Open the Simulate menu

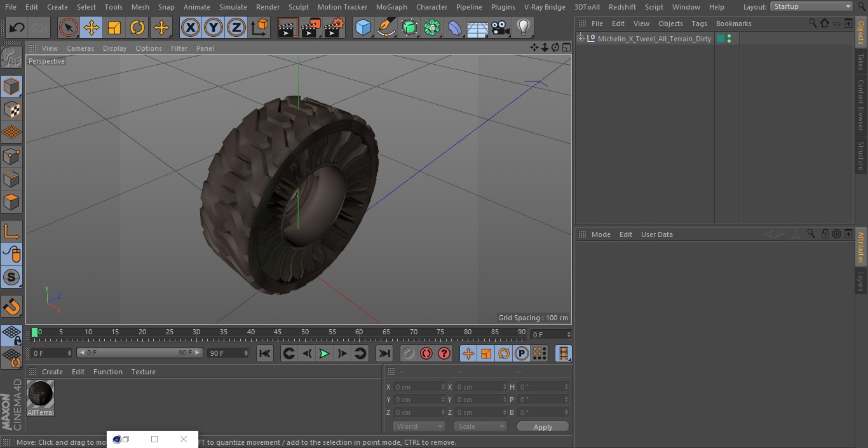pyautogui.click(x=233, y=7)
